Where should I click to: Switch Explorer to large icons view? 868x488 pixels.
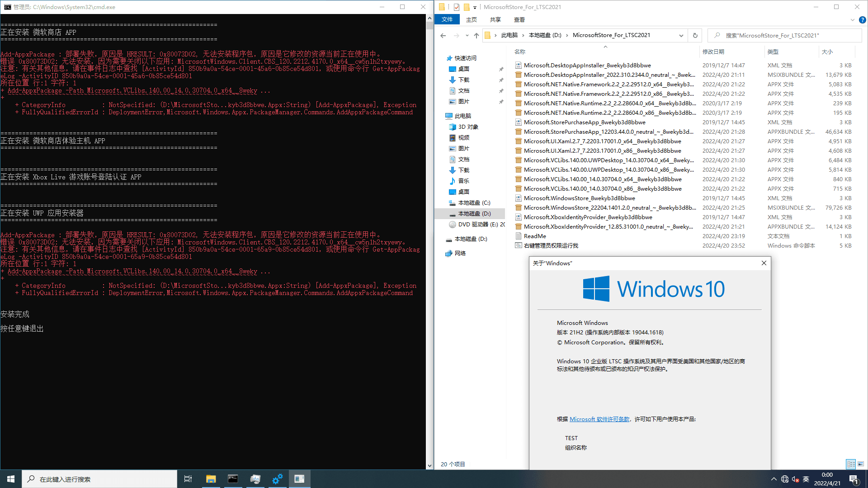coord(861,464)
